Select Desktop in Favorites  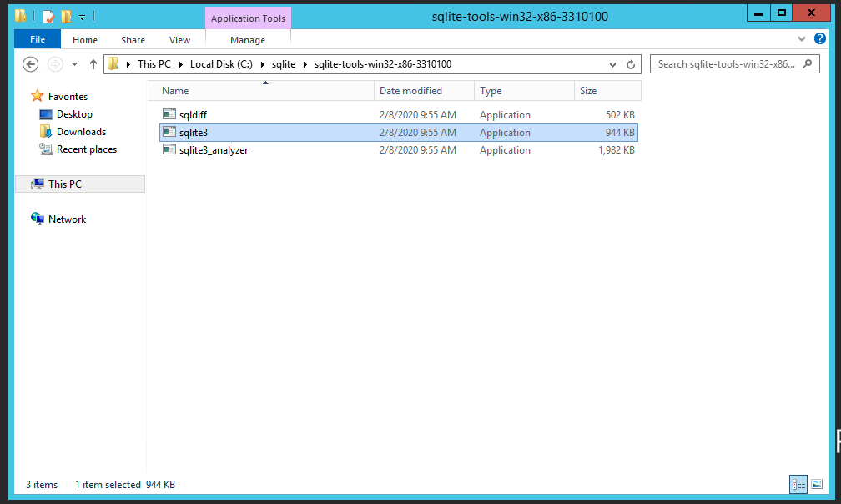pos(74,114)
